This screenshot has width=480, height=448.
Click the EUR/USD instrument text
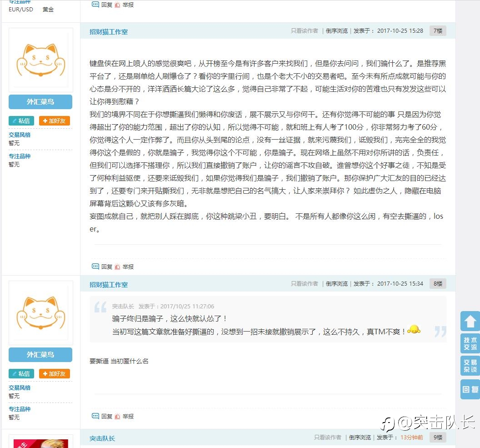tap(21, 9)
